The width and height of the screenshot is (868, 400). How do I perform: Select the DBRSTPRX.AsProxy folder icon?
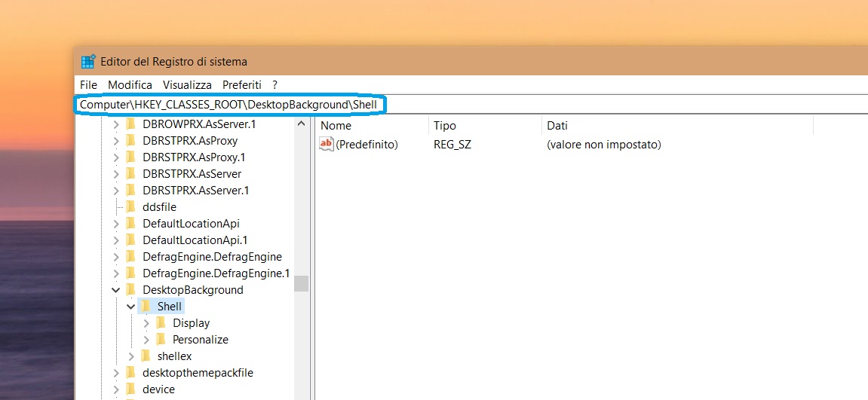130,141
